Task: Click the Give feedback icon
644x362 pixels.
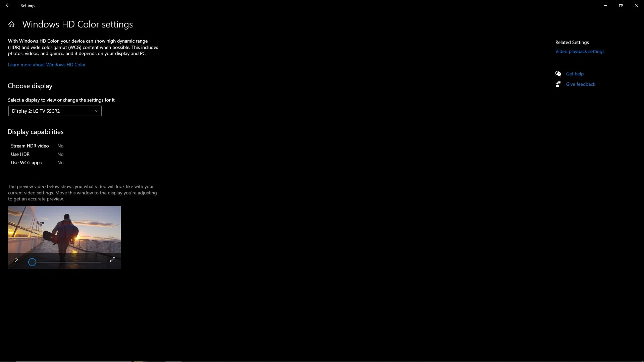Action: (558, 84)
